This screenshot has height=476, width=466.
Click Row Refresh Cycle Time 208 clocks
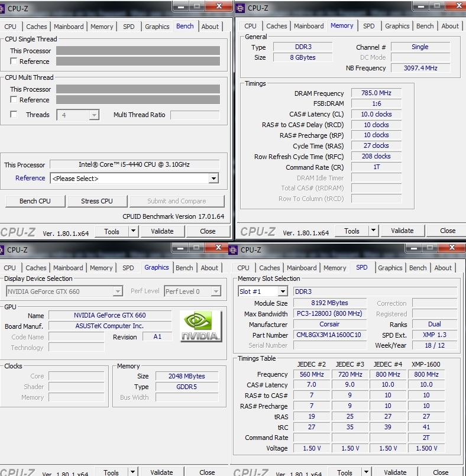(377, 156)
